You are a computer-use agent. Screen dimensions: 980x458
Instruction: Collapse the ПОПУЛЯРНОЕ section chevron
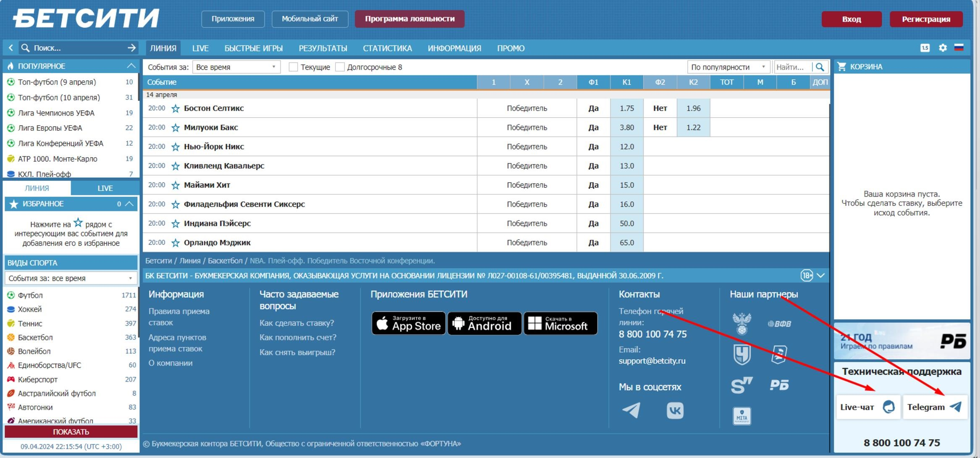(131, 66)
